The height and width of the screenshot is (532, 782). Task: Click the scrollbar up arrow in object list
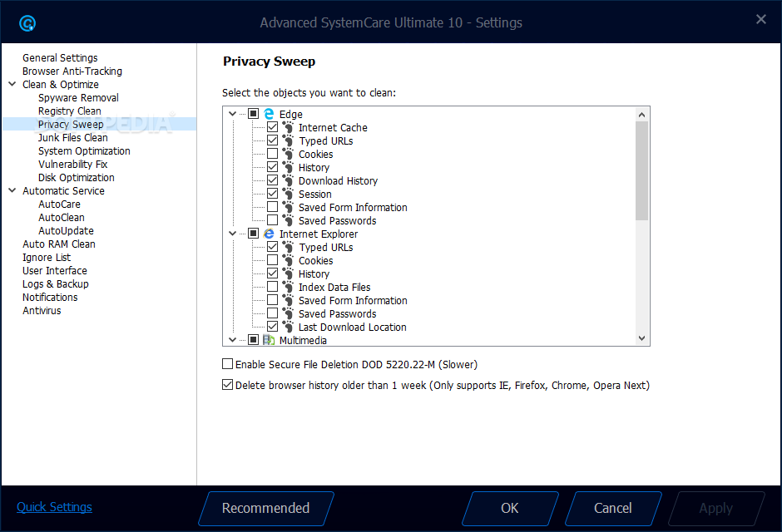point(642,115)
